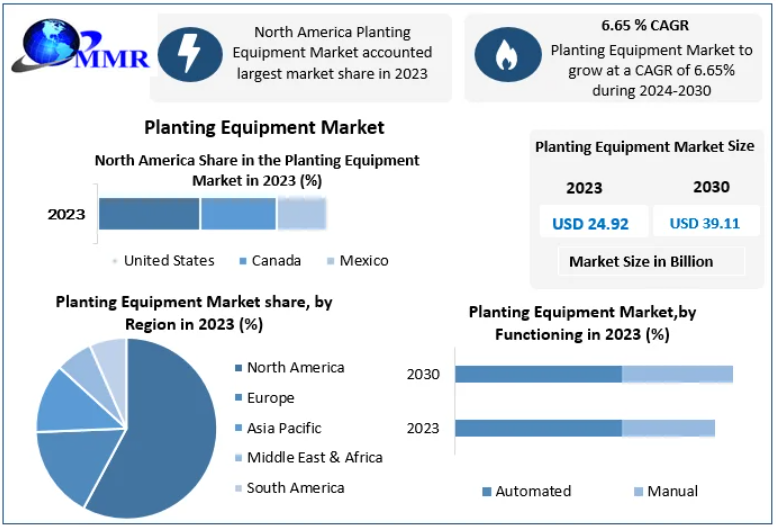Click the Manual legend square
The height and width of the screenshot is (527, 776).
click(638, 492)
